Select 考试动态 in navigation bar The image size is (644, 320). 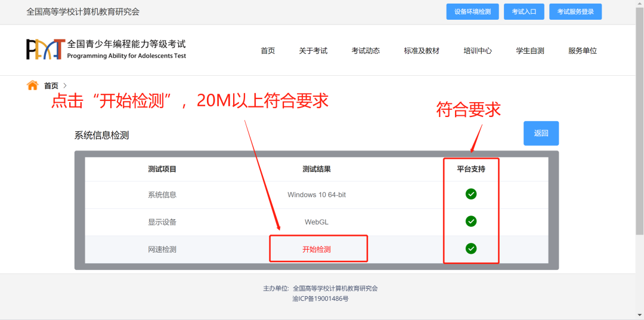366,51
